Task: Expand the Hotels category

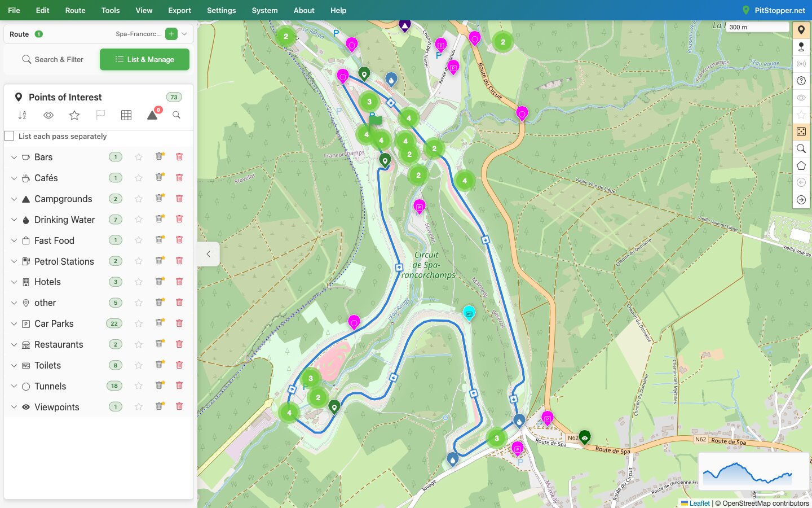Action: point(14,282)
